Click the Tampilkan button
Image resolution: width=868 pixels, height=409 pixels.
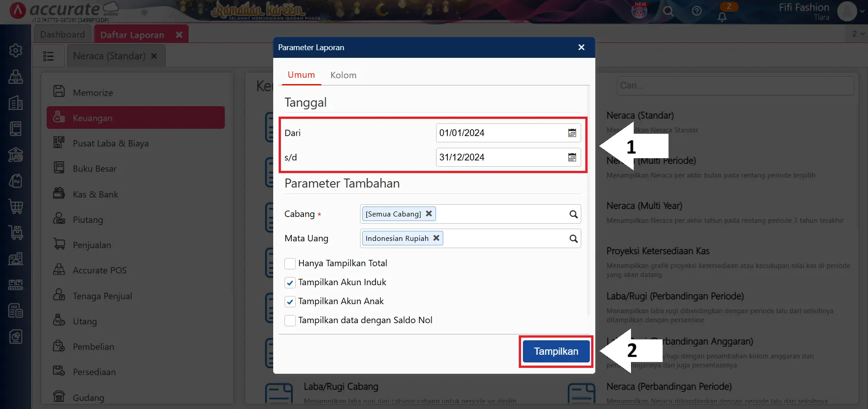coord(555,351)
